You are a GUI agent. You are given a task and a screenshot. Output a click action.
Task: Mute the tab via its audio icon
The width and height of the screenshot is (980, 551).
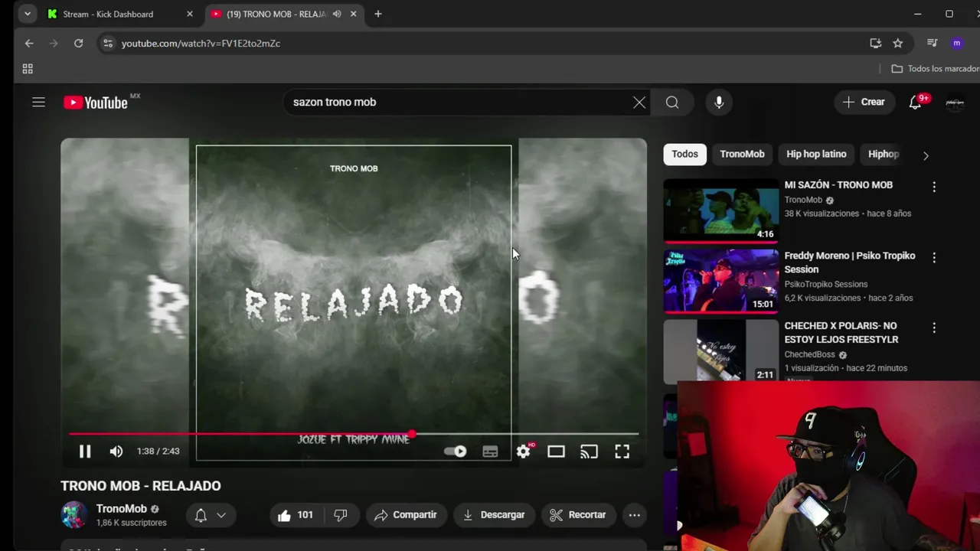pos(337,14)
